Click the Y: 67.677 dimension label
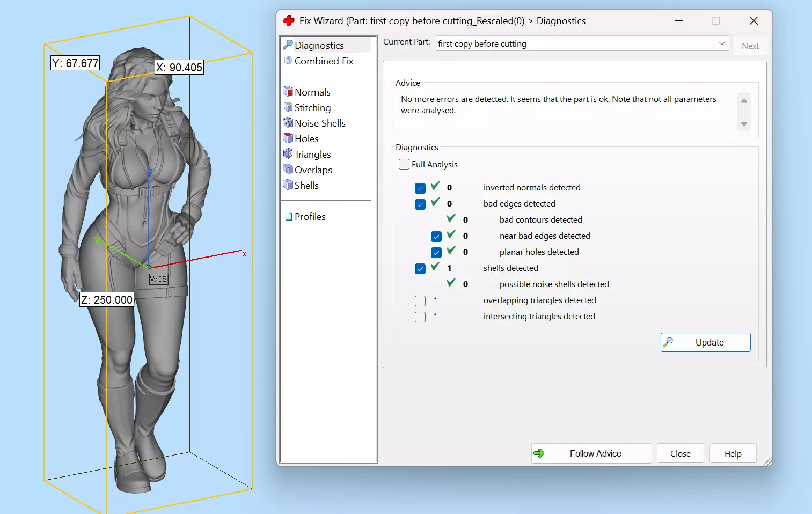This screenshot has height=514, width=812. pyautogui.click(x=75, y=63)
